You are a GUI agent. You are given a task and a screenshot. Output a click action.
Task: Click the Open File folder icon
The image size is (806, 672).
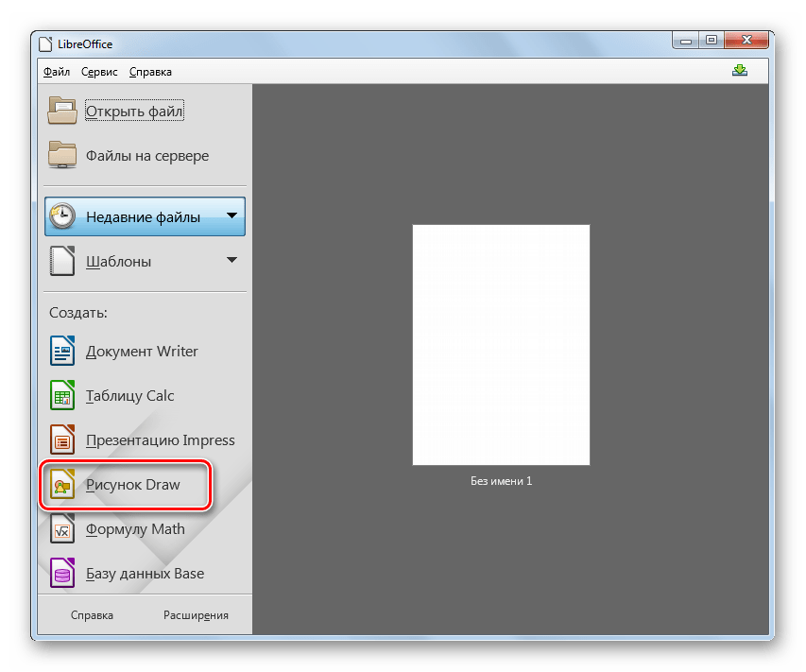tap(62, 111)
